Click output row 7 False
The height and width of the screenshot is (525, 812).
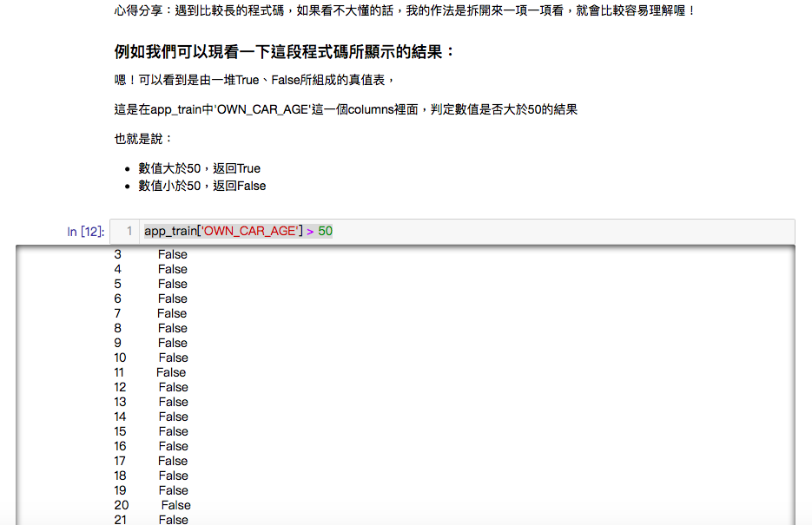[151, 313]
